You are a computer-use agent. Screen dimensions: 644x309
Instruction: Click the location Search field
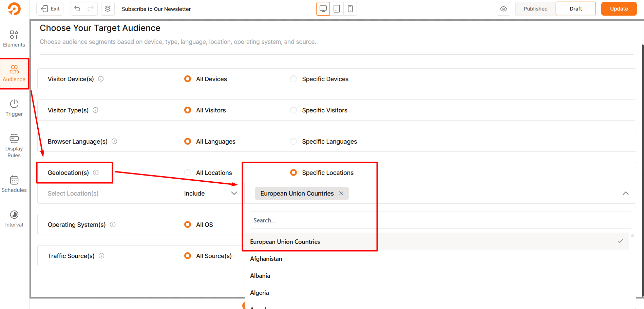441,220
